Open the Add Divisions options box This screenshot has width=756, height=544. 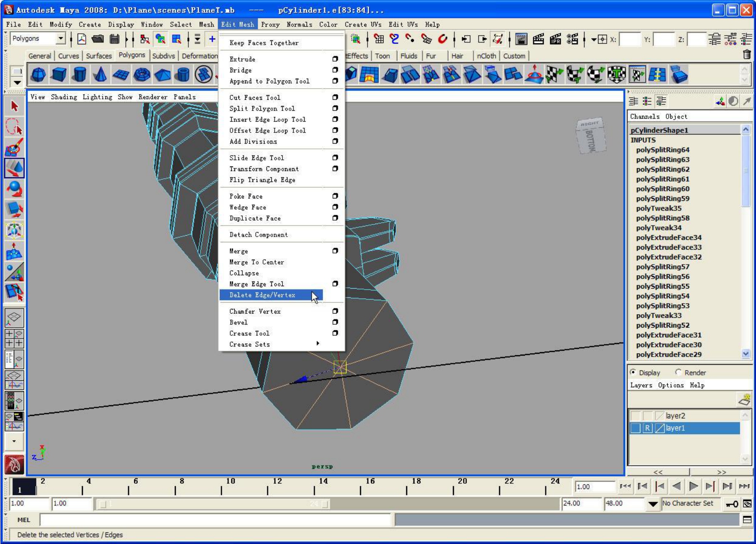coord(335,141)
